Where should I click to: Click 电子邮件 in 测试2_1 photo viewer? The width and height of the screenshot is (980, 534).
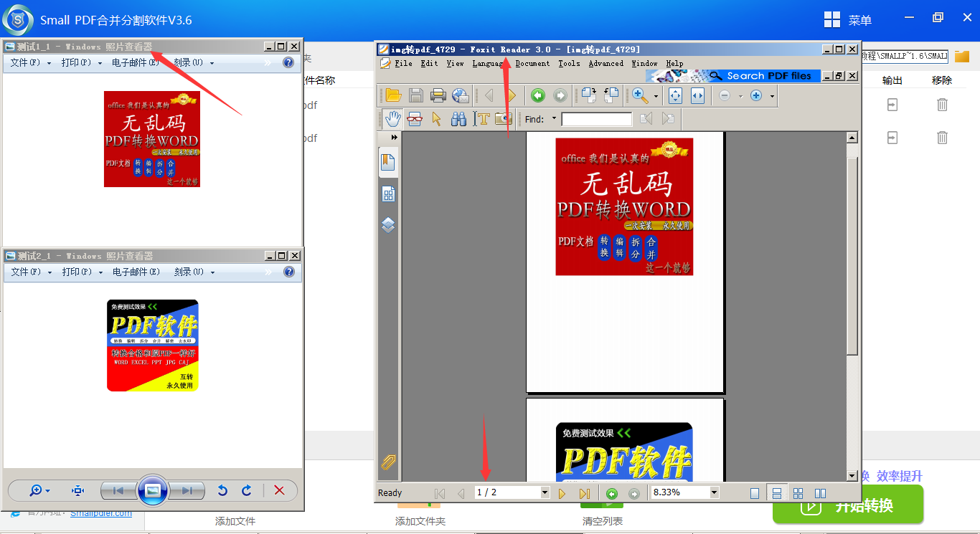tap(136, 272)
